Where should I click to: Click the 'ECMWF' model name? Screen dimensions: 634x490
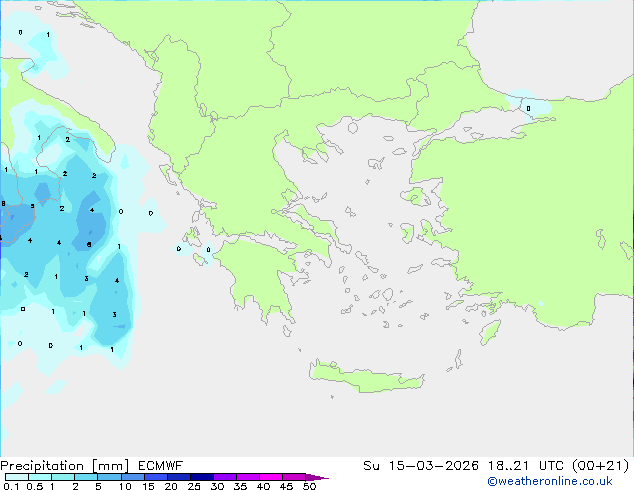[x=161, y=466]
